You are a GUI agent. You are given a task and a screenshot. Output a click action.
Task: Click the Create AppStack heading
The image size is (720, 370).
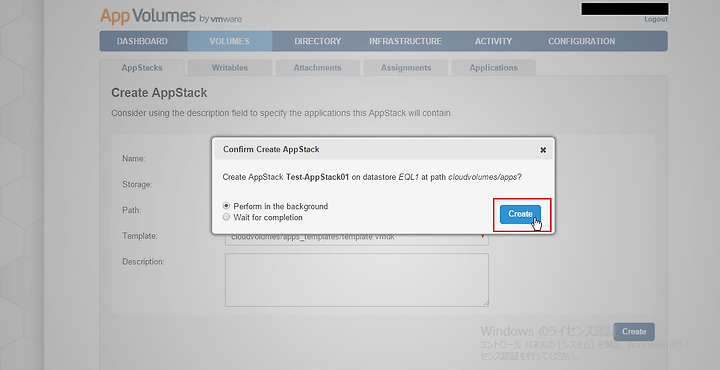[159, 93]
